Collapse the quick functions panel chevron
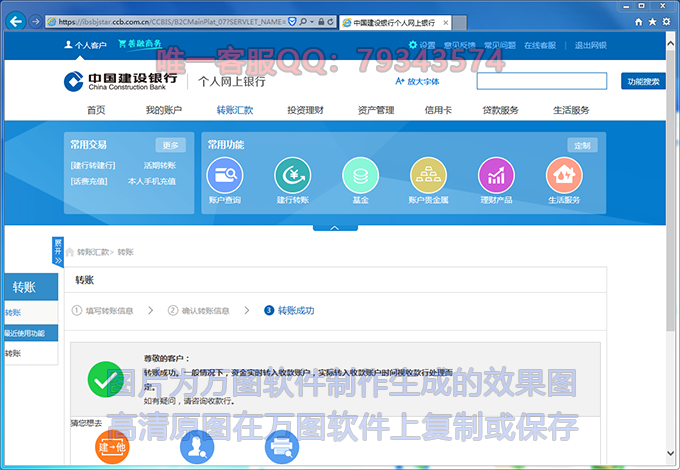Viewport: 680px width, 470px height. click(x=335, y=227)
